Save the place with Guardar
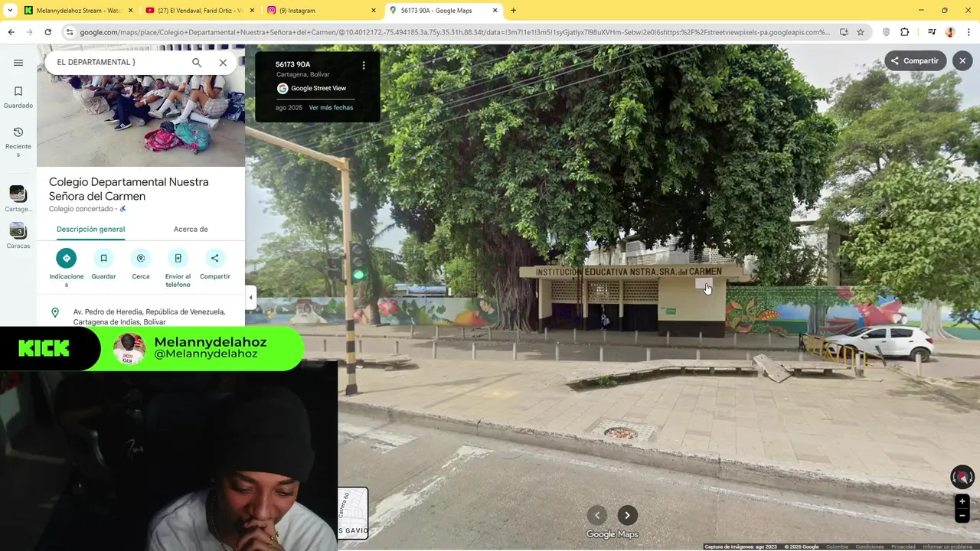This screenshot has height=551, width=980. [x=103, y=264]
